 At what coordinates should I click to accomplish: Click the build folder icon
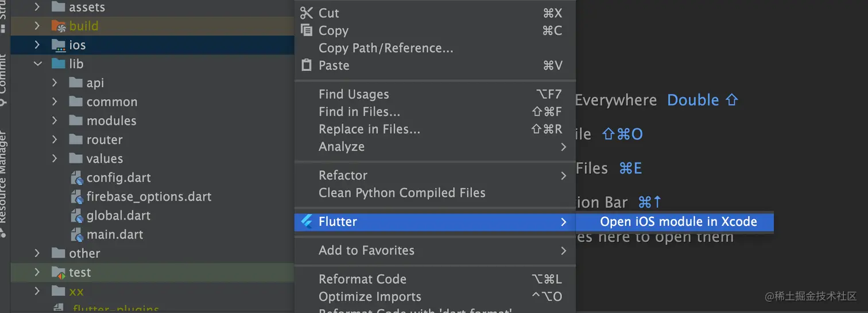59,26
